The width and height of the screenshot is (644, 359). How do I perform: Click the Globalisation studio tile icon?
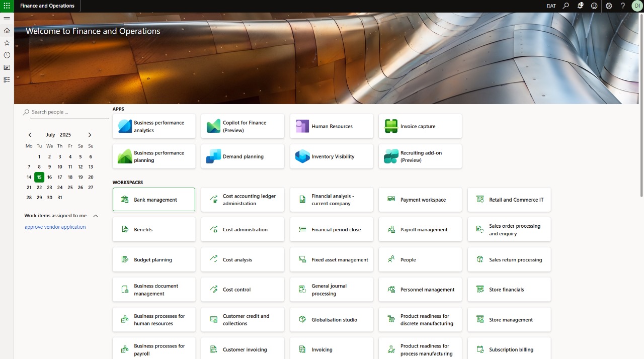pos(302,320)
